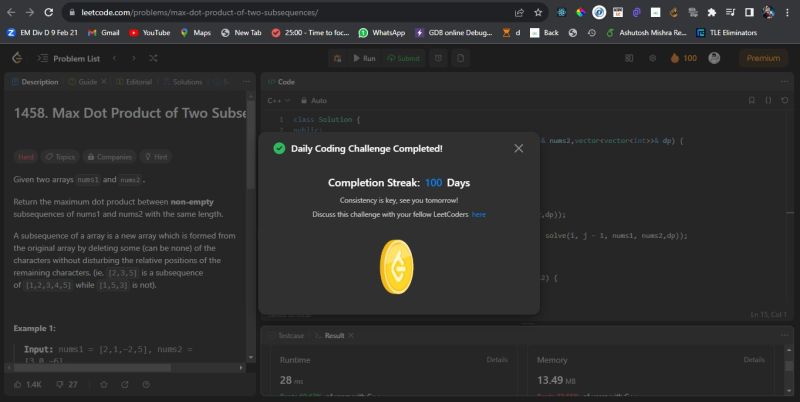Go back in browser history
The height and width of the screenshot is (402, 800).
11,12
